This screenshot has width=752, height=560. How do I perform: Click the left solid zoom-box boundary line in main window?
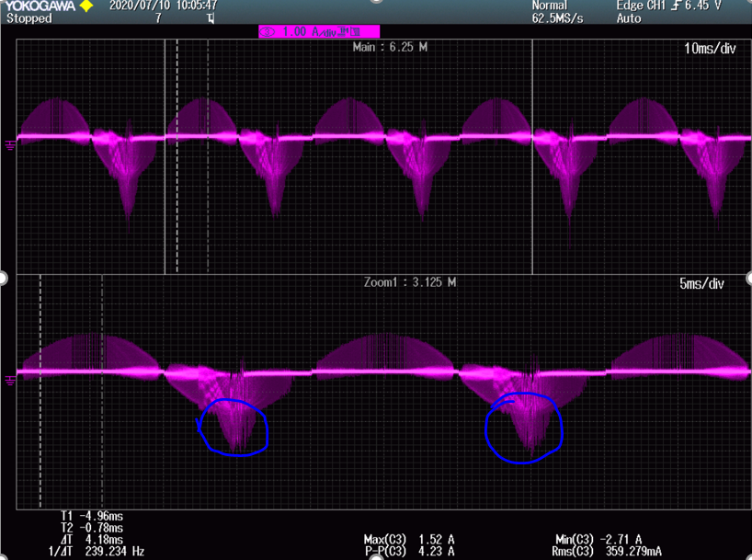pyautogui.click(x=165, y=156)
